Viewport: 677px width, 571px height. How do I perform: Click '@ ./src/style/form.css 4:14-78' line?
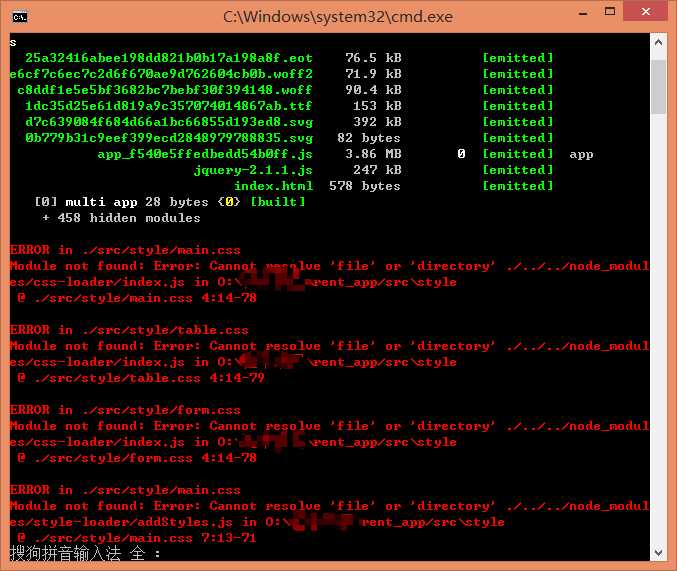pyautogui.click(x=137, y=458)
